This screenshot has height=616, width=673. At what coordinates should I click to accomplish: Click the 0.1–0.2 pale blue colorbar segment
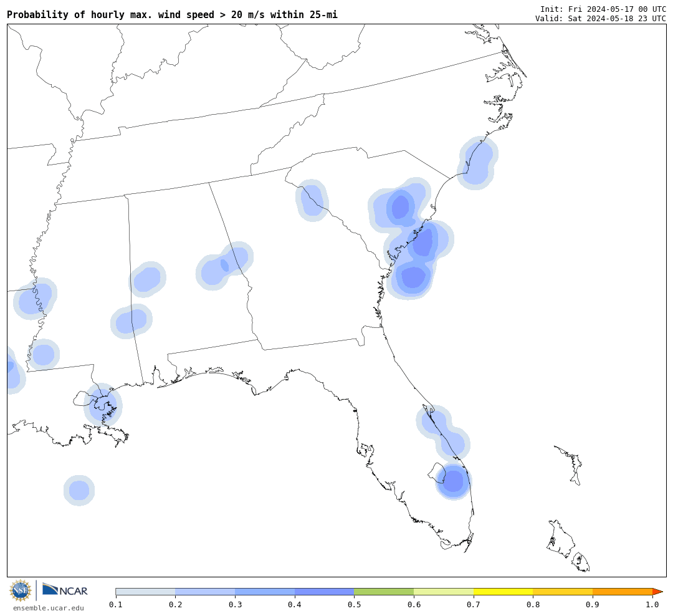click(145, 592)
